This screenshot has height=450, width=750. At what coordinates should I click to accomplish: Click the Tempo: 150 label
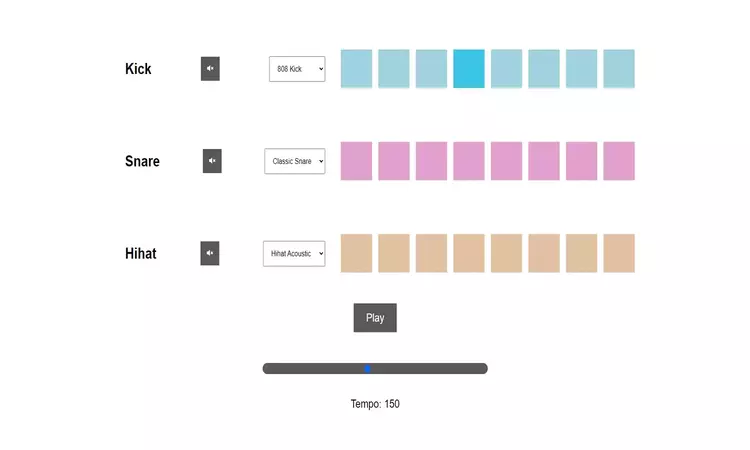coord(375,404)
